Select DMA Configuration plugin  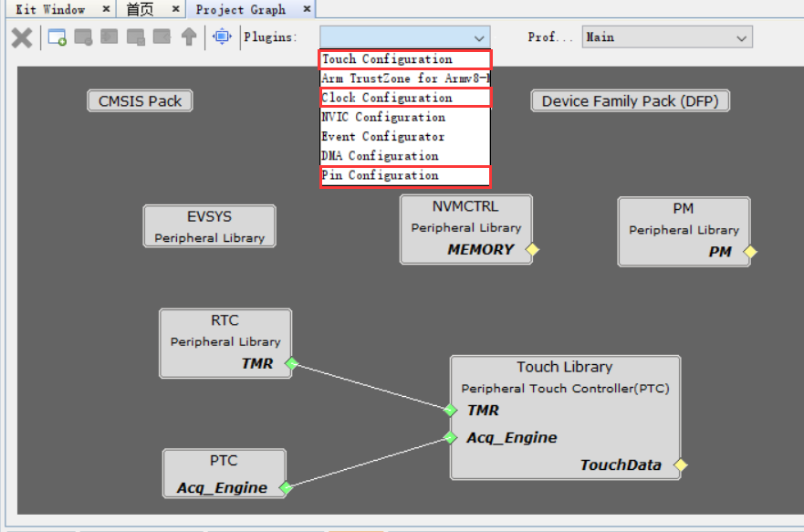tap(405, 156)
